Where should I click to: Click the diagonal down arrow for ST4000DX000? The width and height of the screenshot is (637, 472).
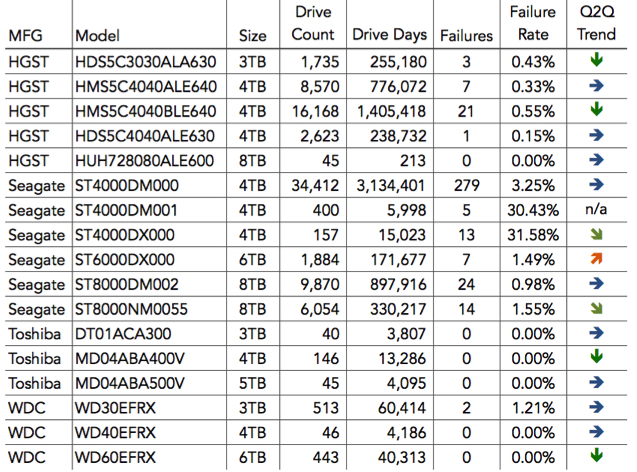pos(596,234)
